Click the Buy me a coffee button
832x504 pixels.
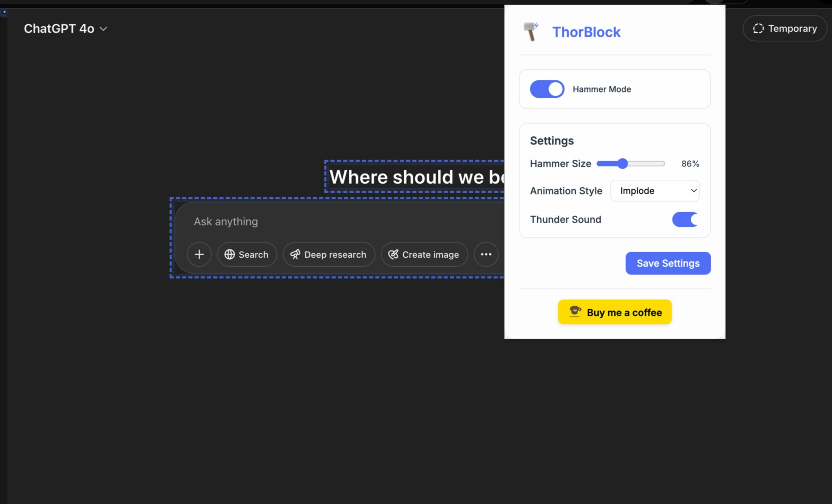point(615,312)
